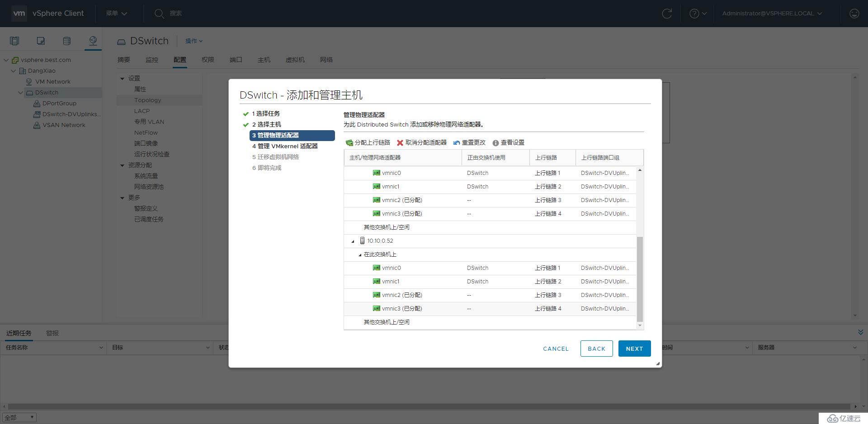This screenshot has height=424, width=868.
Task: Expand the 菜单 menu dropdown
Action: [x=116, y=14]
